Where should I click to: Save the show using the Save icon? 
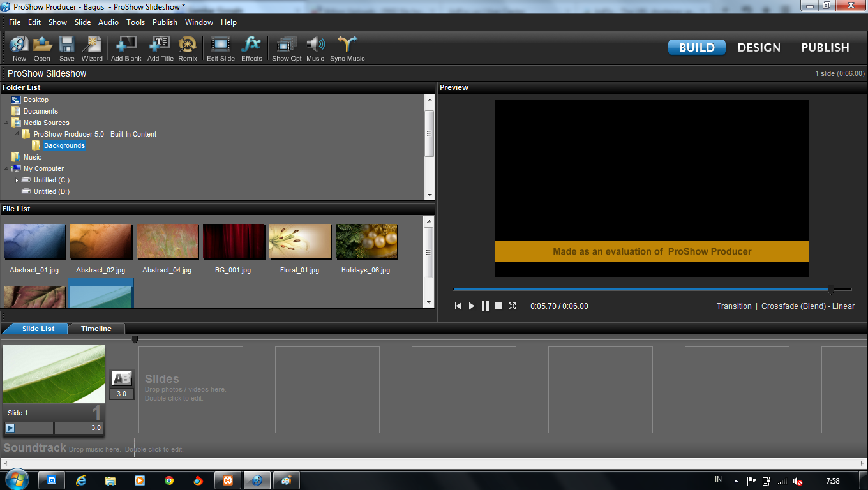pos(67,48)
